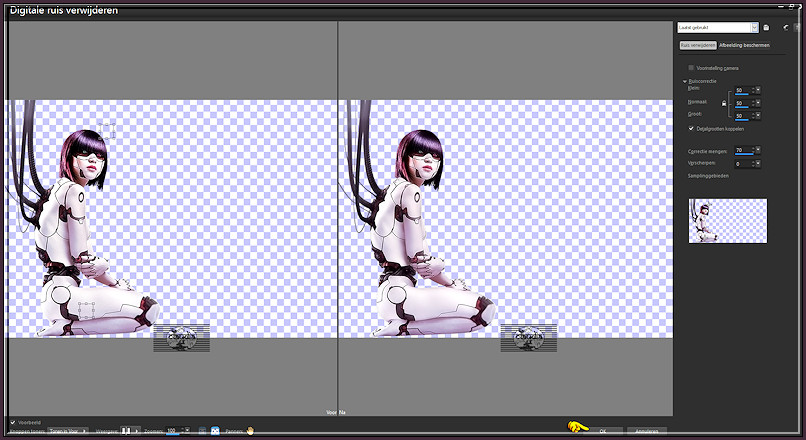Click the Verscherpen spinner arrows

[x=753, y=163]
